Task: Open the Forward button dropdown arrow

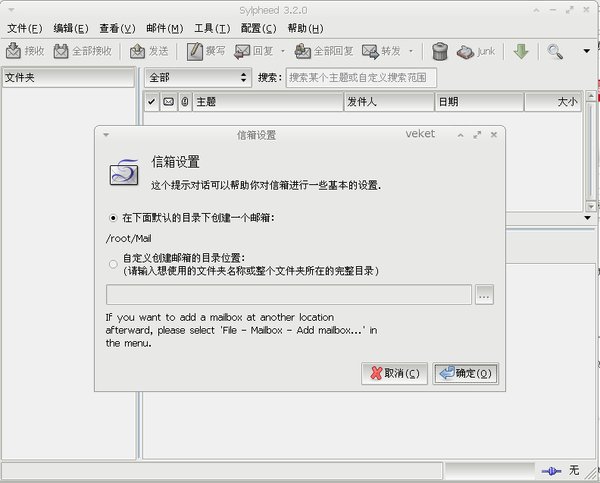Action: pyautogui.click(x=411, y=51)
